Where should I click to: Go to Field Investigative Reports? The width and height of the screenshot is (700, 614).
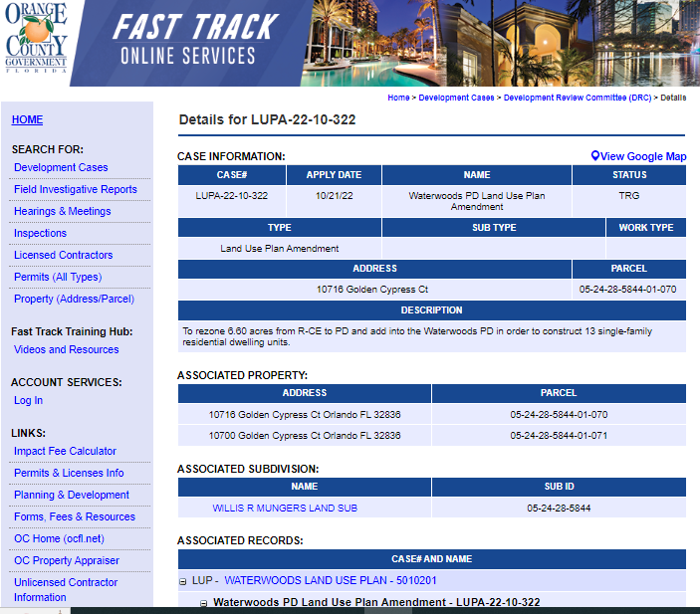point(76,189)
